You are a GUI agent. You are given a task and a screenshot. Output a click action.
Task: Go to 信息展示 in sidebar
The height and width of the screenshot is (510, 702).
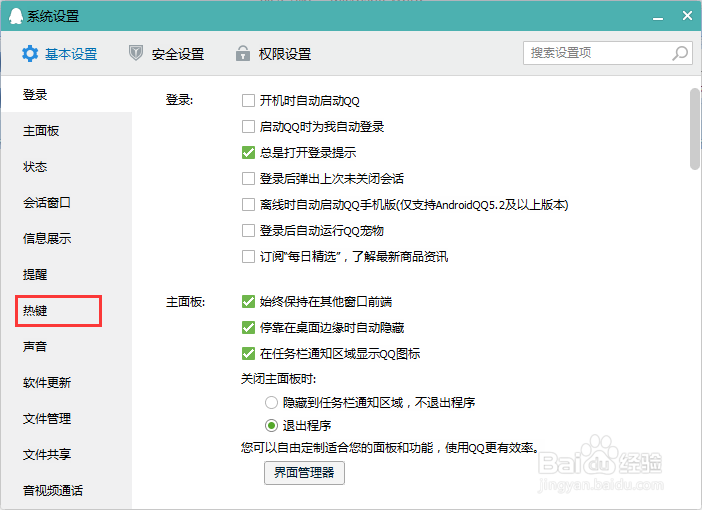coord(67,238)
